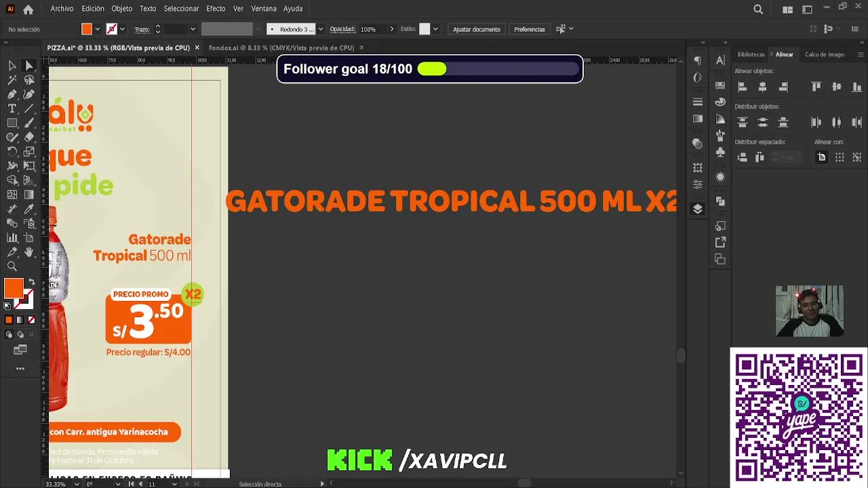
Task: Enable Align to Artboard option
Action: point(821,157)
